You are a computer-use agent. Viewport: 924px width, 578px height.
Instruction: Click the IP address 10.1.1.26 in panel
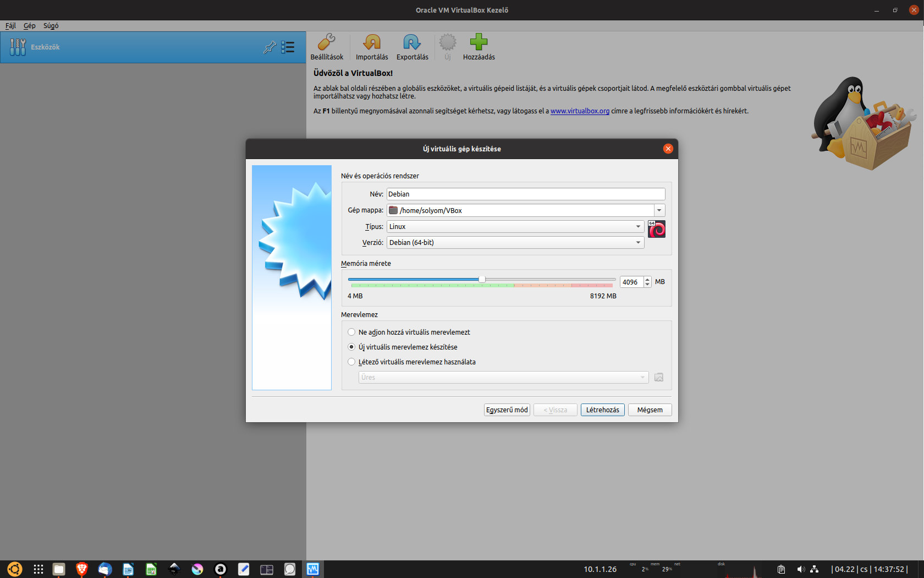[600, 569]
